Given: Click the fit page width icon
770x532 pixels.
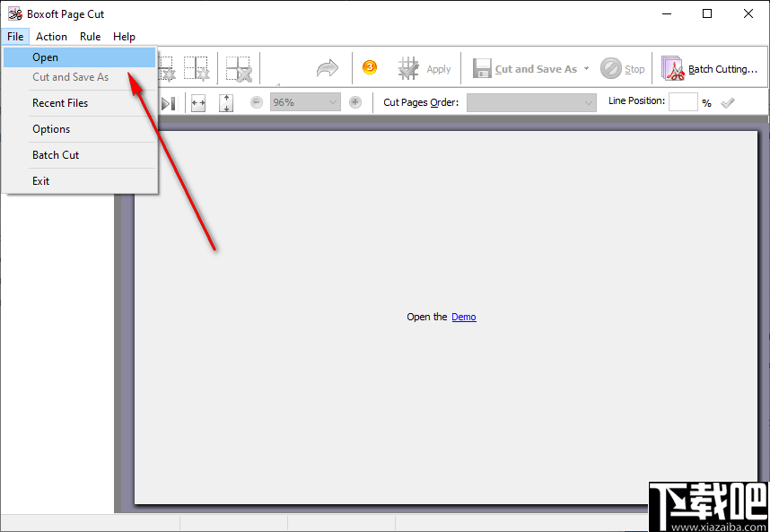Looking at the screenshot, I should click(198, 102).
